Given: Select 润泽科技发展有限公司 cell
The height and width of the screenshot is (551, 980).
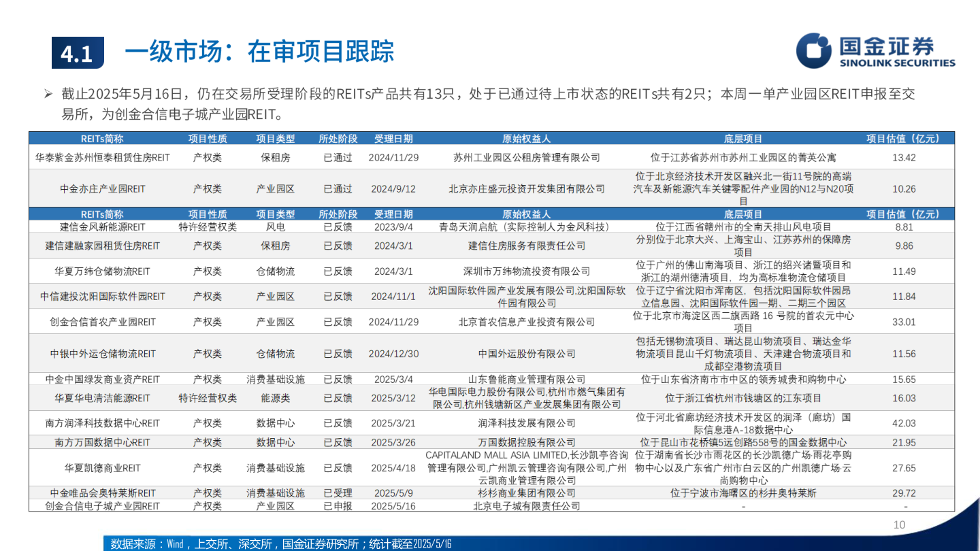Looking at the screenshot, I should [x=527, y=423].
